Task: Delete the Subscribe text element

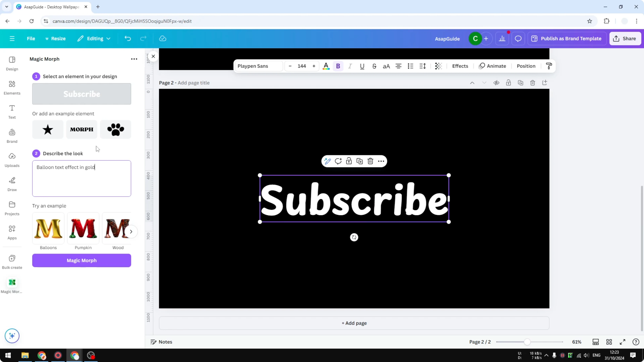Action: click(370, 161)
